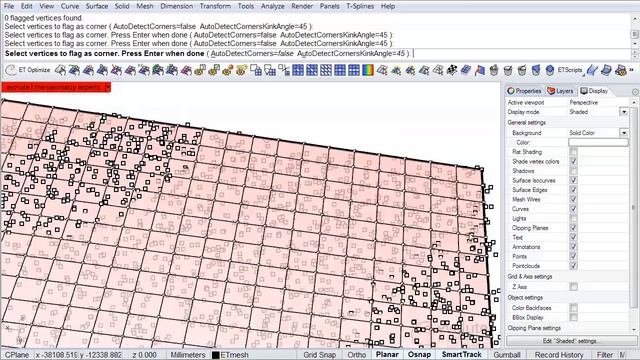Click the ETmesh layer black color swatch

(x=216, y=355)
